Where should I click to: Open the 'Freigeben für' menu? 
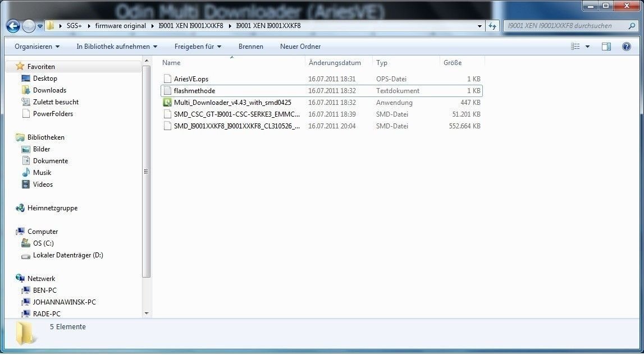tap(198, 47)
